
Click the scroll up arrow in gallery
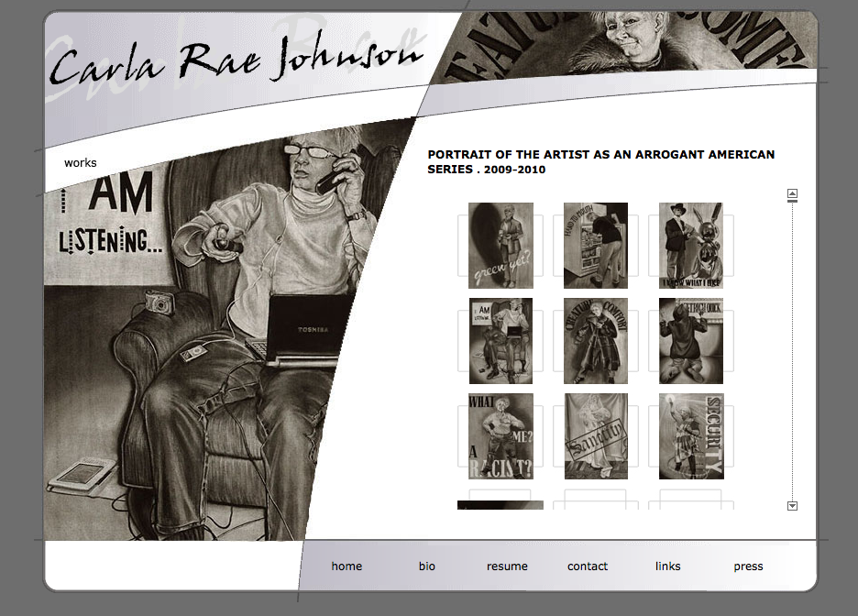tap(793, 193)
